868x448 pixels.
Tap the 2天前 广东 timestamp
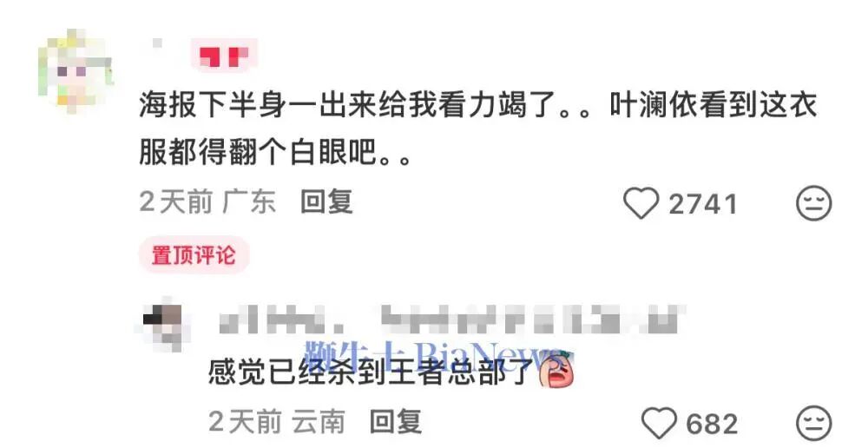[207, 201]
